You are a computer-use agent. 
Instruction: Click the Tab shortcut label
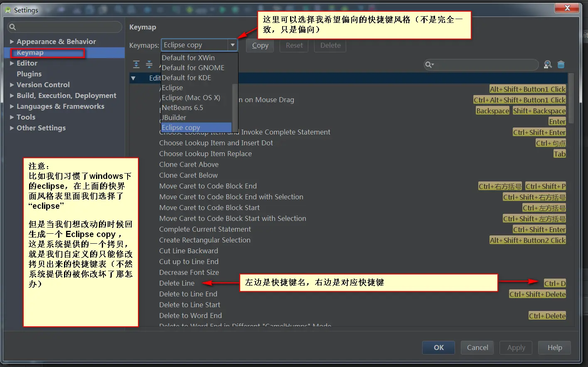[x=559, y=154]
